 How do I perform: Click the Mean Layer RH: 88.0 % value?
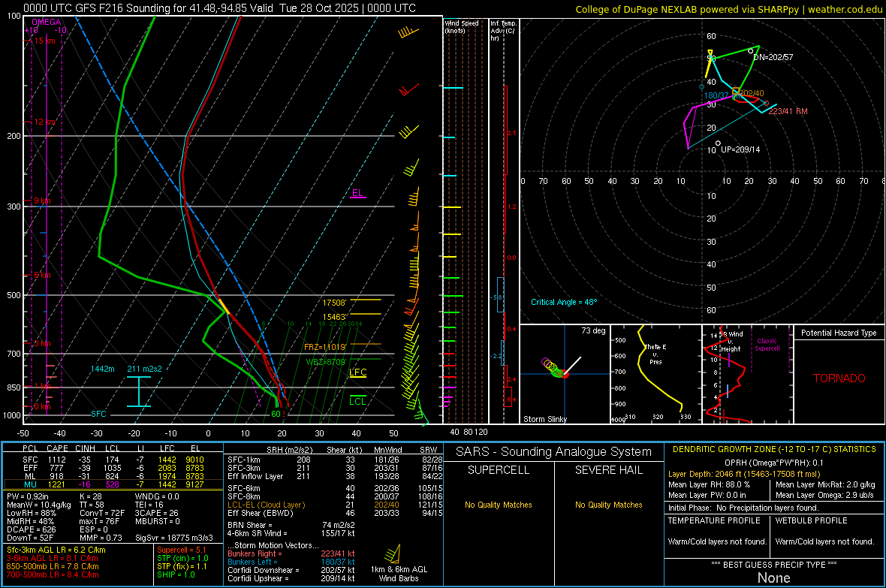coord(709,484)
